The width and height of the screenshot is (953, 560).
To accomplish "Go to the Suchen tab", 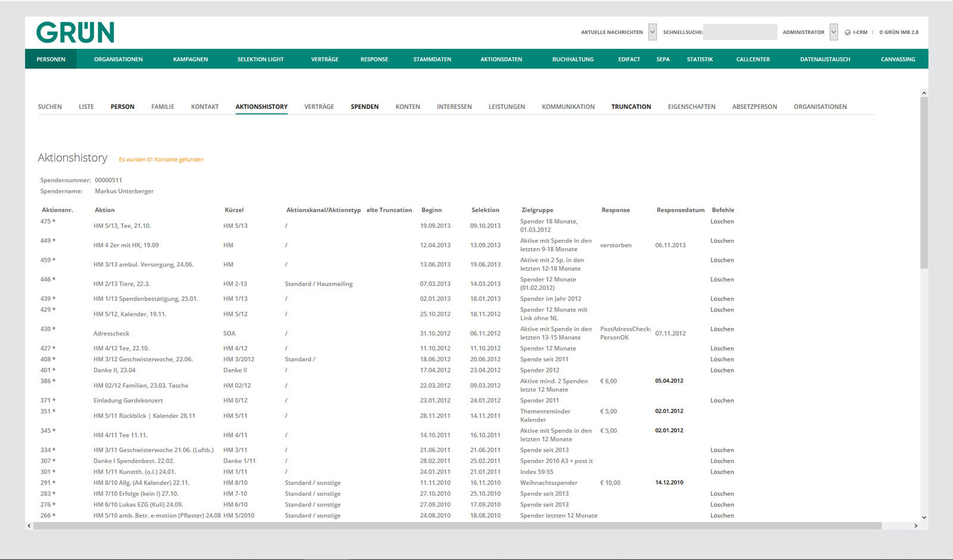I will [x=50, y=107].
